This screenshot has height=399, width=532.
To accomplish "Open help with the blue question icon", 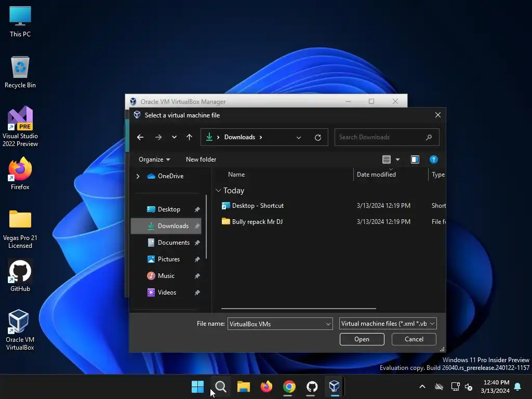I will coord(434,159).
